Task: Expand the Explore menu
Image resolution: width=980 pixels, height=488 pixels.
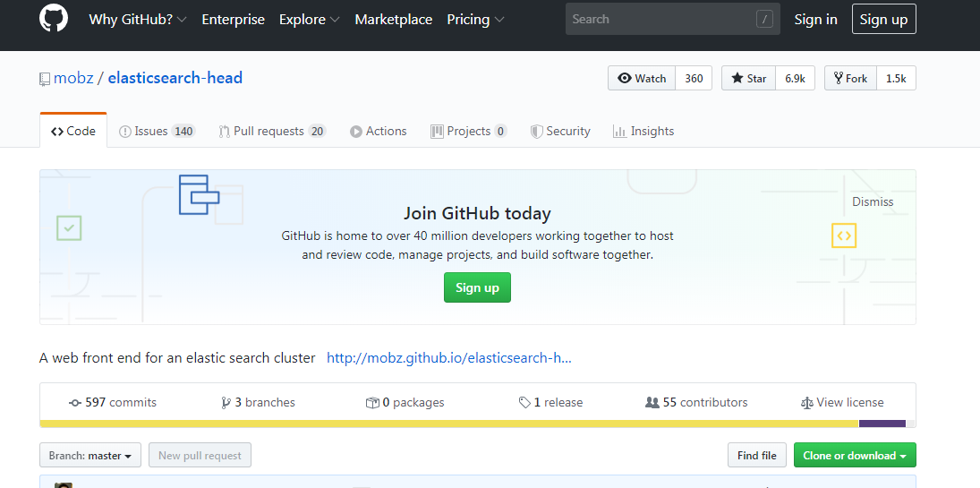Action: (x=310, y=20)
